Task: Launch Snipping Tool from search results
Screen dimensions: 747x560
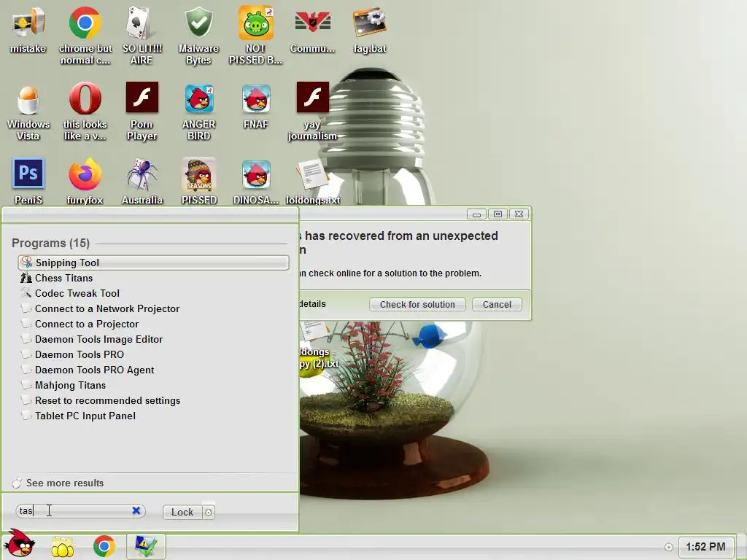Action: tap(153, 262)
